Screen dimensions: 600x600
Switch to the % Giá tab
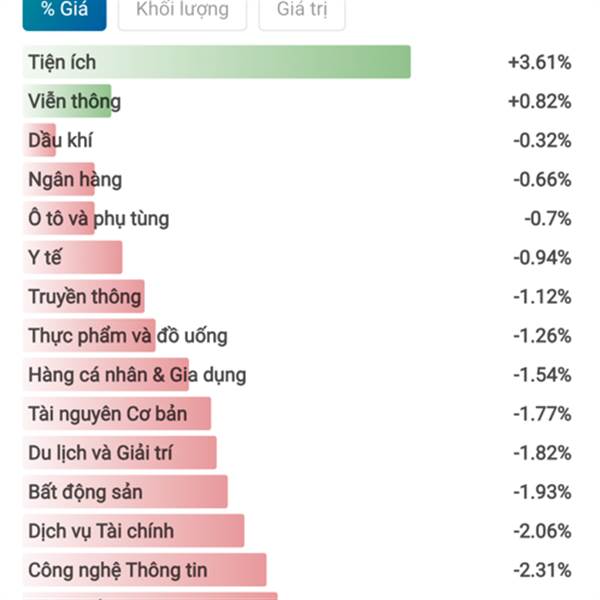tap(62, 11)
